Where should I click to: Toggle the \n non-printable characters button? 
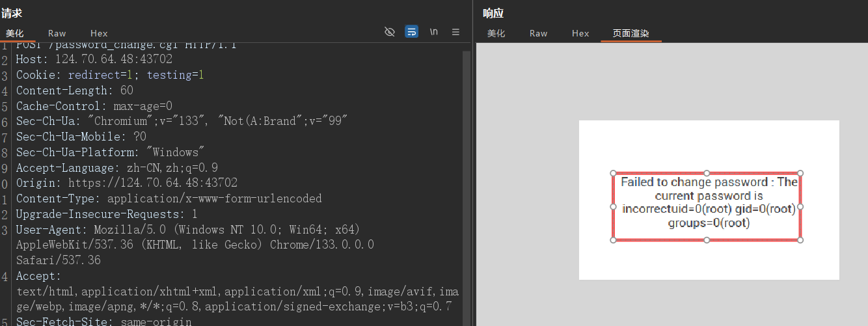(x=433, y=32)
